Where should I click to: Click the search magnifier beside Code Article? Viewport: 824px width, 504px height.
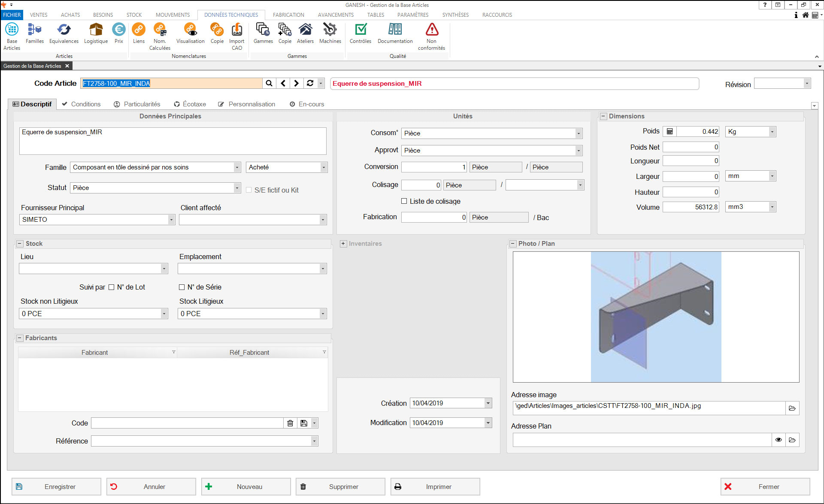pos(269,83)
